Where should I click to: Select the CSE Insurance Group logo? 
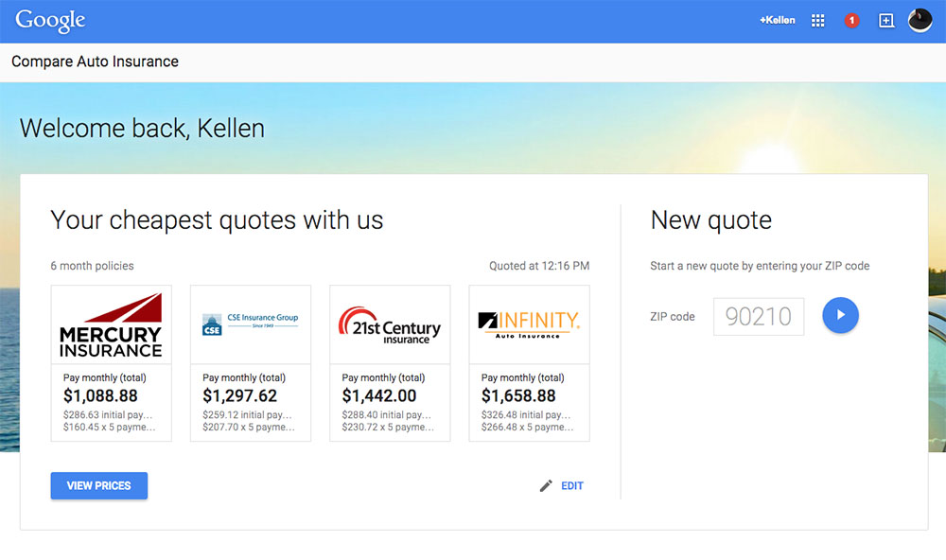(x=251, y=324)
